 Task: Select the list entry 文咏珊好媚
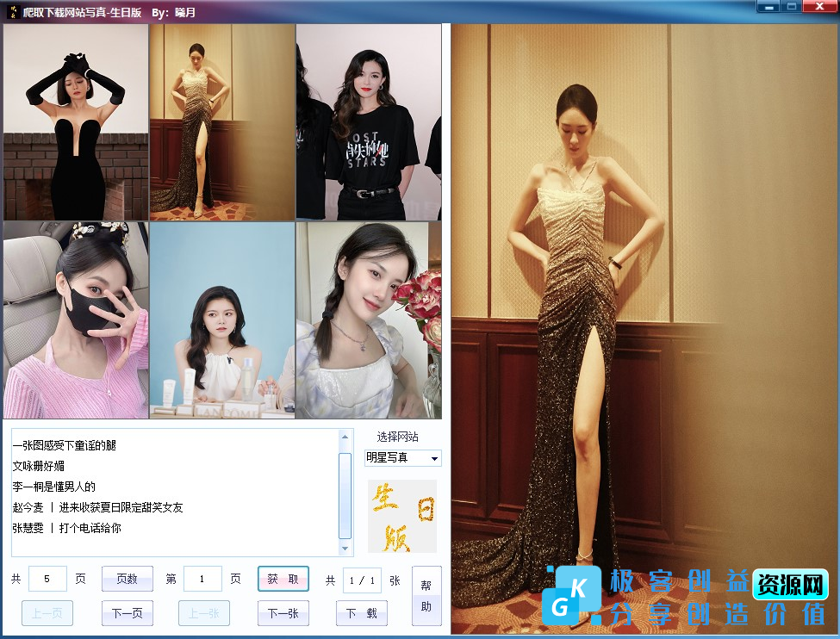pos(40,464)
